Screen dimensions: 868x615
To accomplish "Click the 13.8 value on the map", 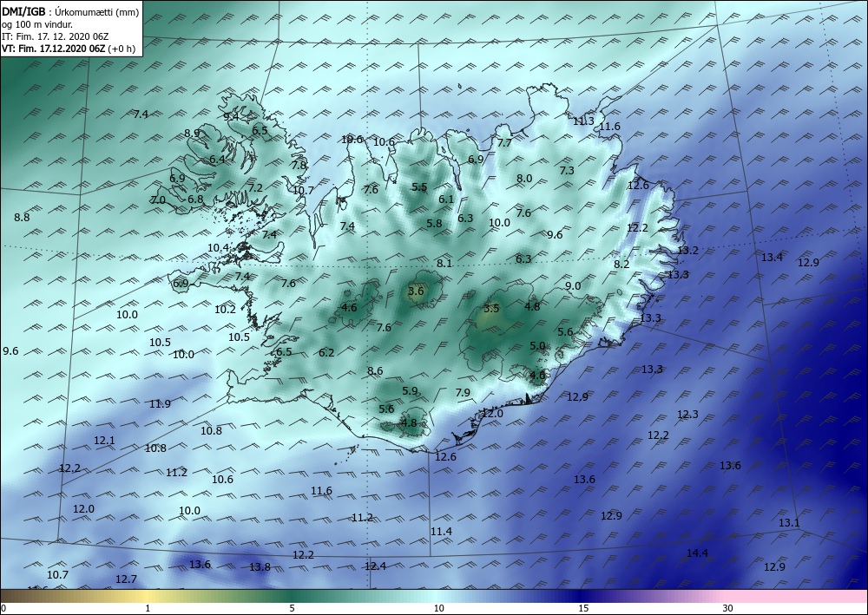I will tap(260, 567).
